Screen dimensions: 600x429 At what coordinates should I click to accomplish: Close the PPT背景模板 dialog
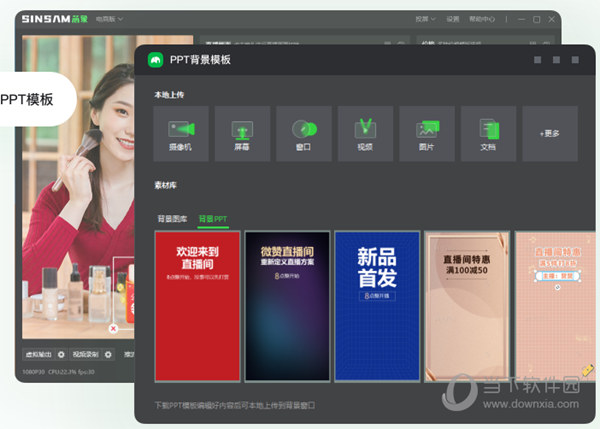point(575,60)
